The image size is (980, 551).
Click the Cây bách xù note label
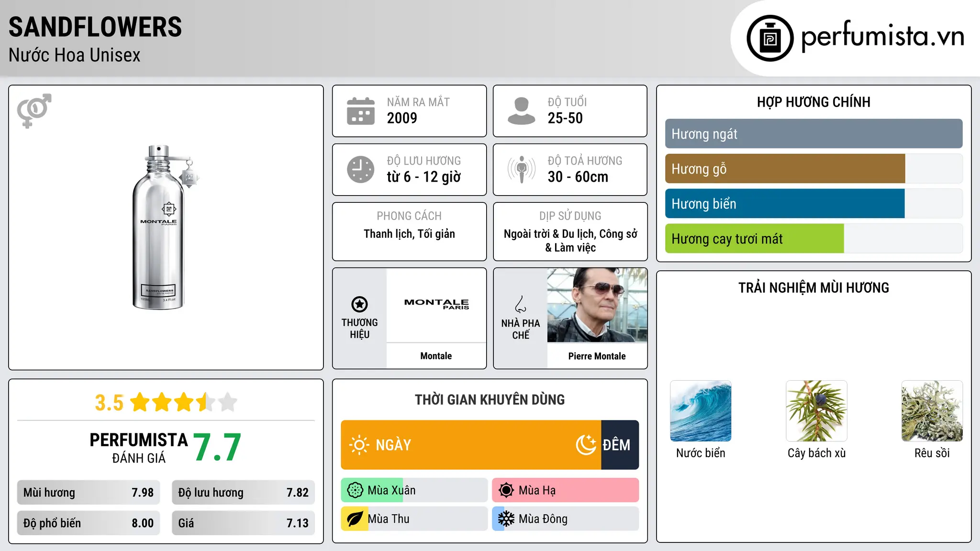point(816,453)
